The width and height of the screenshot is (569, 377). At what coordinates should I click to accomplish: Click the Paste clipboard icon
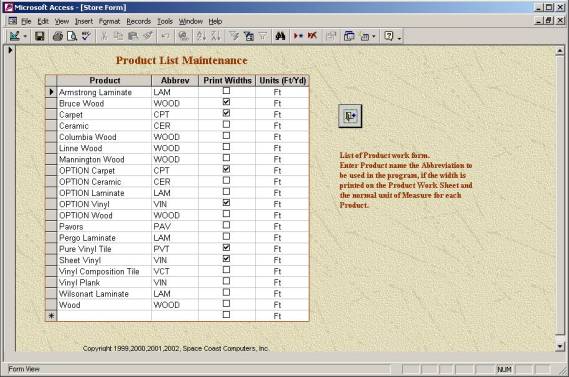click(133, 36)
